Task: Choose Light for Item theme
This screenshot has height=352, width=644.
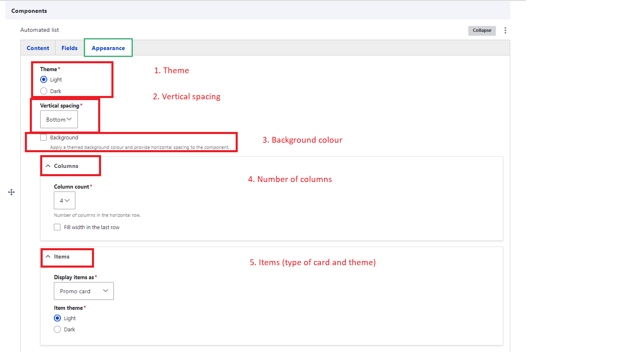Action: point(58,318)
